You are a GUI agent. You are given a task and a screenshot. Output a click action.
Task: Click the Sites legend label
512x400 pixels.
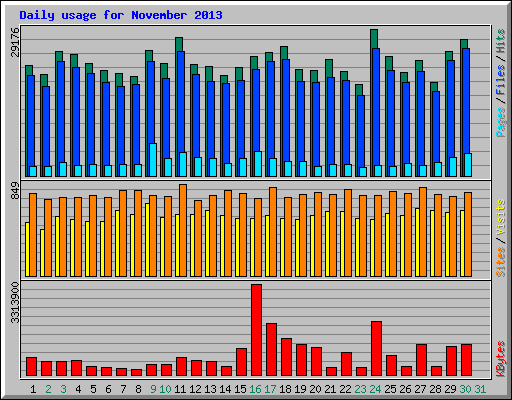(501, 262)
